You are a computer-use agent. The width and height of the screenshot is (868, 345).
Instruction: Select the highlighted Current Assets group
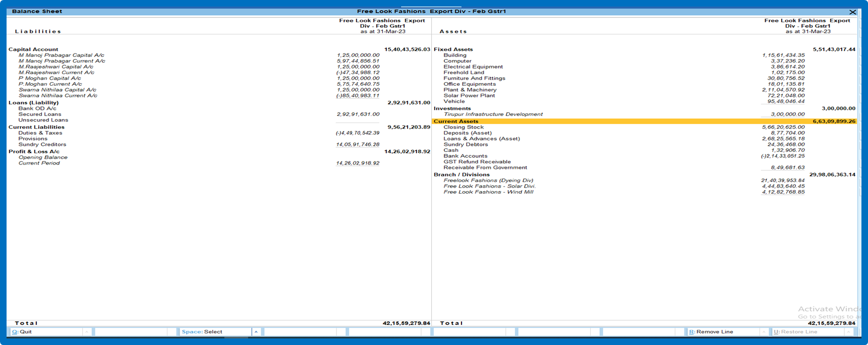click(x=645, y=122)
